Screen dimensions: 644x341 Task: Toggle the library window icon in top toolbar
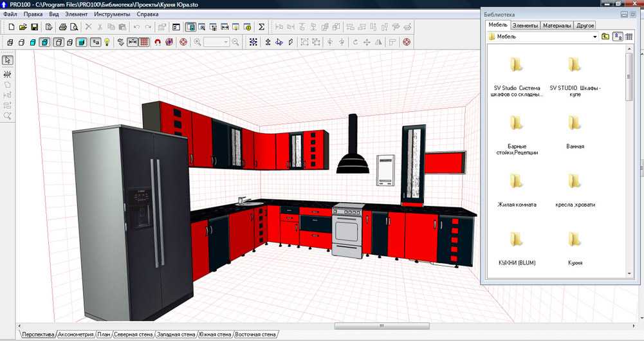(x=190, y=27)
